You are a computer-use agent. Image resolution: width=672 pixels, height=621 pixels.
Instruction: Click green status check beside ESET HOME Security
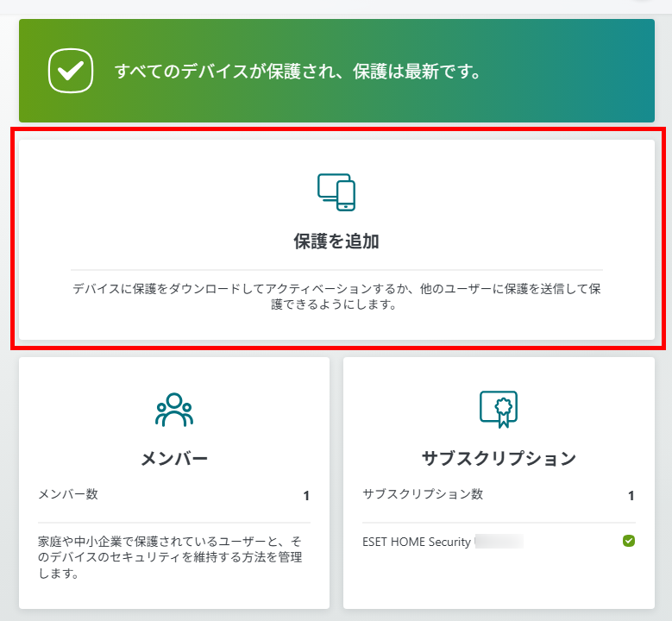click(629, 541)
